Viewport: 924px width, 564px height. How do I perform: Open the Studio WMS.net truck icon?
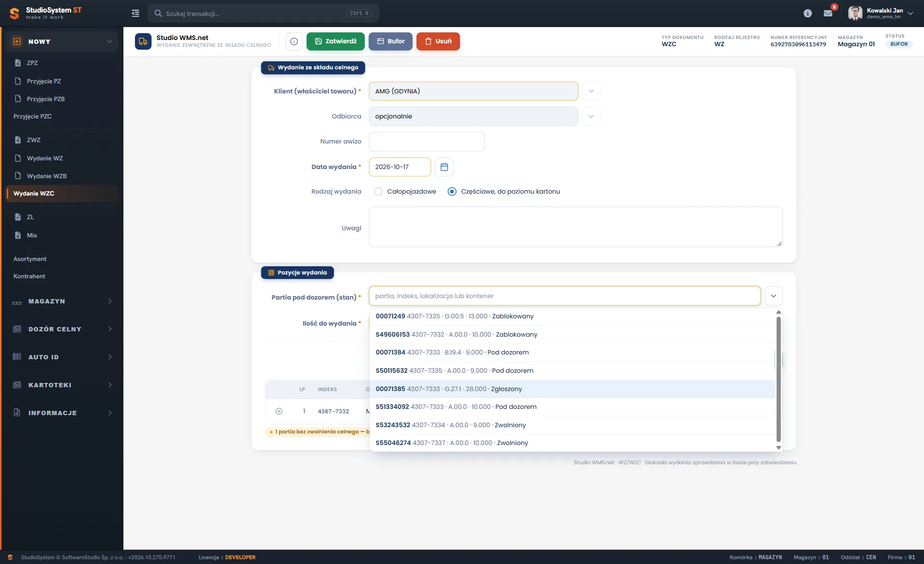143,41
